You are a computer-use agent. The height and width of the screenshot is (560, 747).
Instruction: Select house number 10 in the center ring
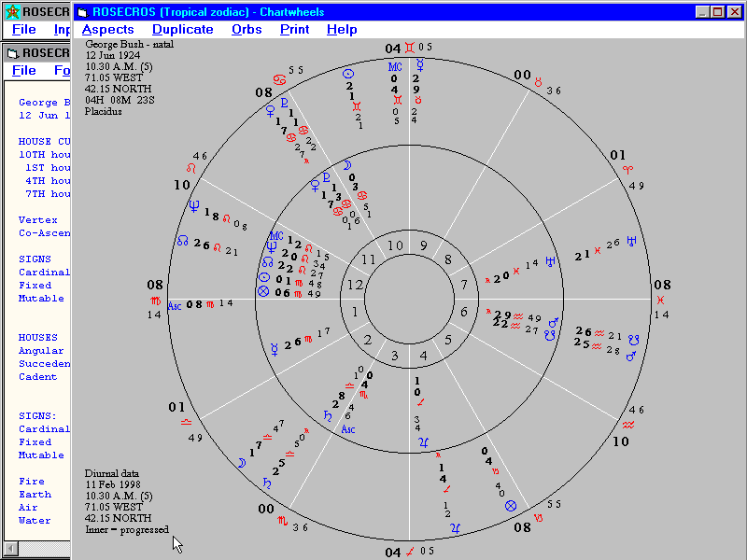click(x=395, y=245)
